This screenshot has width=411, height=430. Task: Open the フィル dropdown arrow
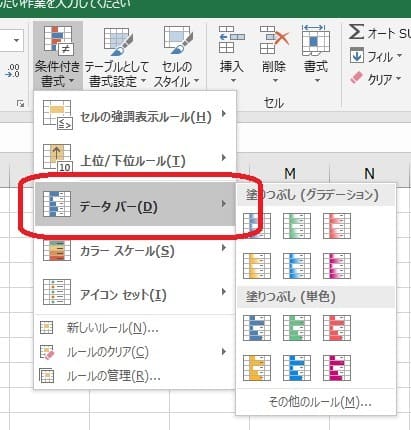click(x=399, y=56)
